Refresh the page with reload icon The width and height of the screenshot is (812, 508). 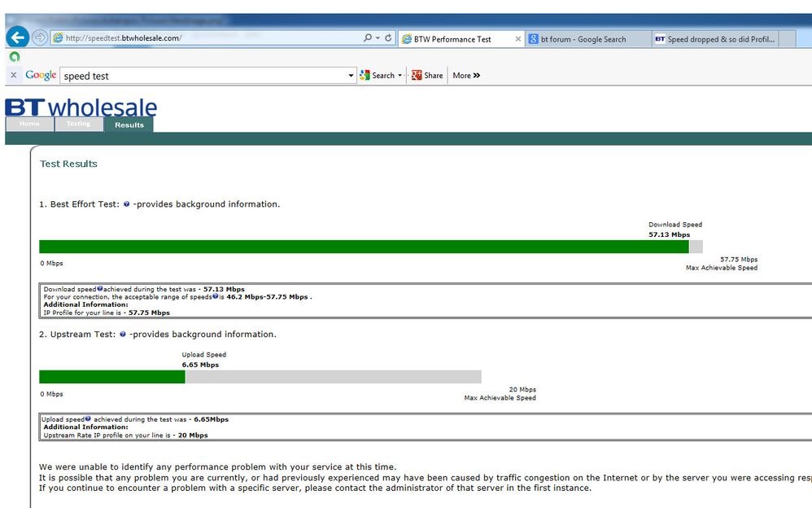tap(388, 37)
